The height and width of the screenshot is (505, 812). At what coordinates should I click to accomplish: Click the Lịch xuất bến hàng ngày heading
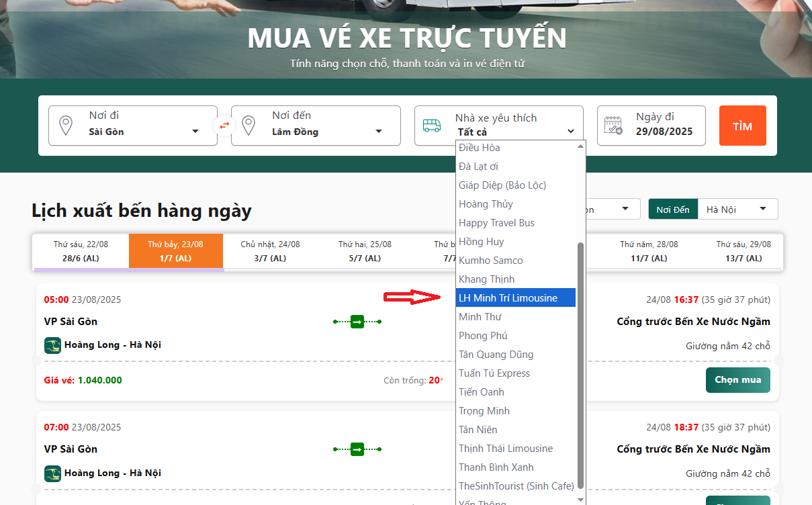(142, 211)
